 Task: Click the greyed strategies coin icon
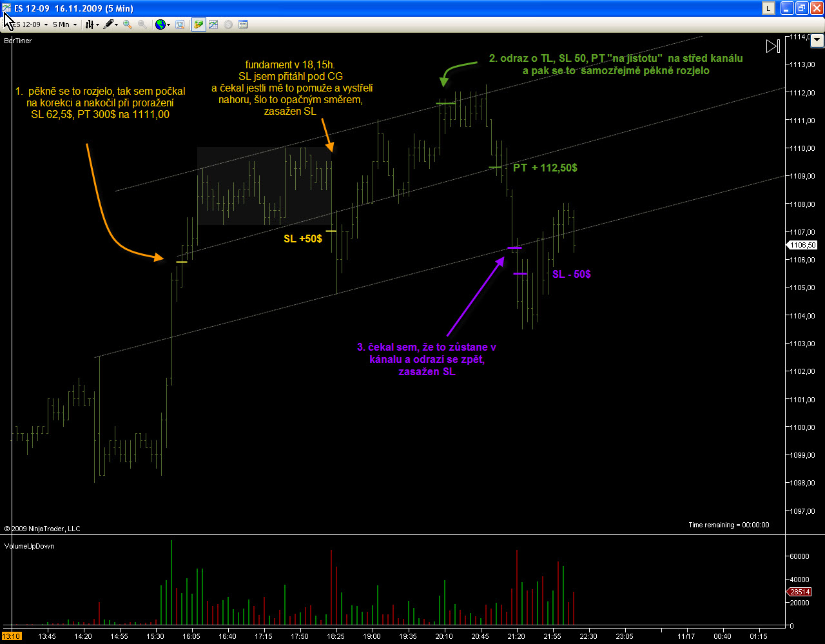click(228, 24)
